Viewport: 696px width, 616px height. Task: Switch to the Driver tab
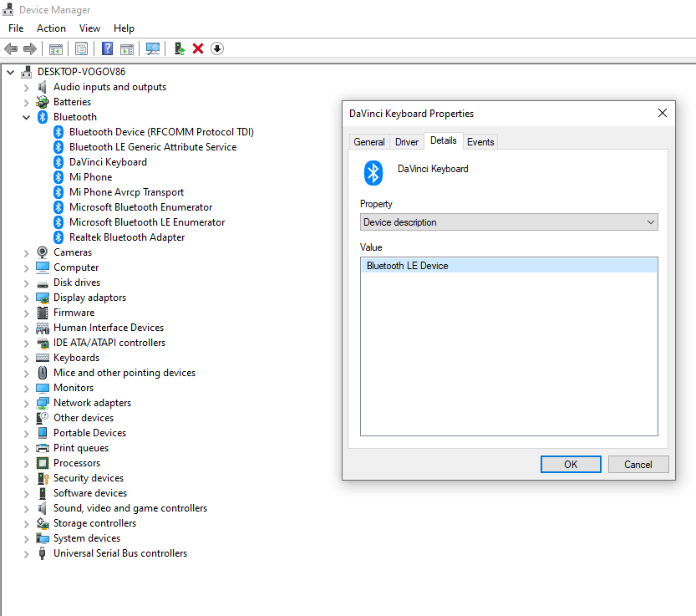pyautogui.click(x=407, y=142)
